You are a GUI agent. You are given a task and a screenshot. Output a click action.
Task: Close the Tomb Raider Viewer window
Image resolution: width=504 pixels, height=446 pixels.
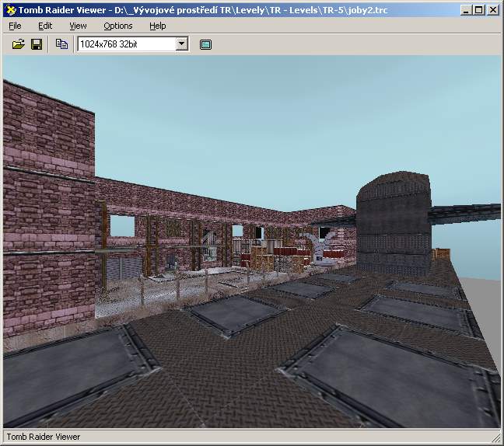pyautogui.click(x=493, y=10)
